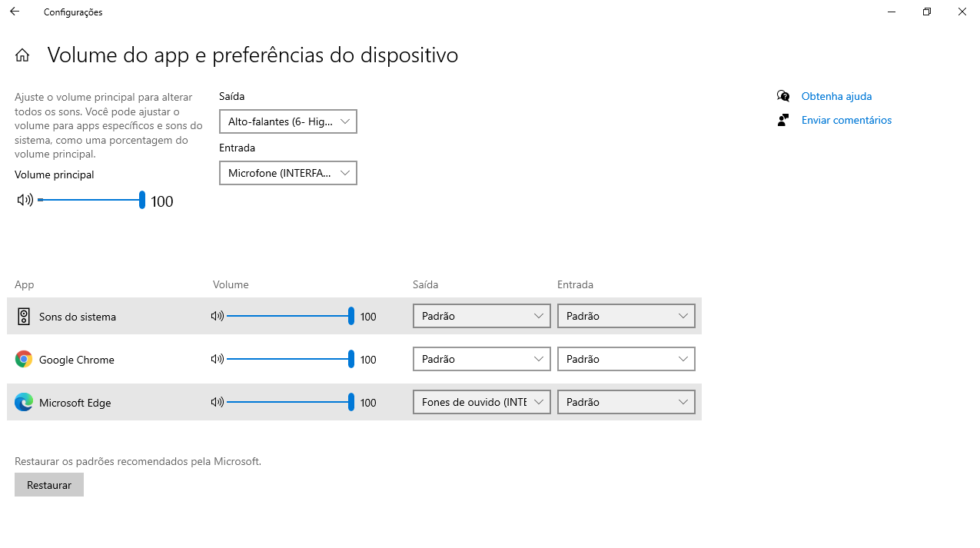Open Sons do sistema Entrada Padrão dropdown
This screenshot has height=548, width=980.
[x=626, y=316]
